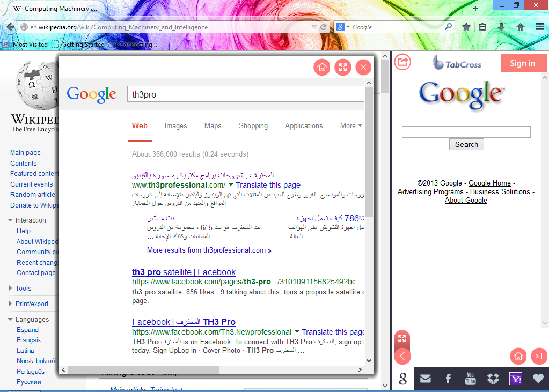
Task: Open the mail shortcut in sidebar dock
Action: coord(426,379)
